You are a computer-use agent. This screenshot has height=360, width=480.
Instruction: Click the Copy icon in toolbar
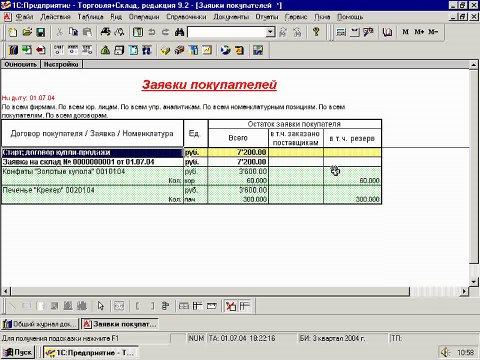click(x=73, y=32)
